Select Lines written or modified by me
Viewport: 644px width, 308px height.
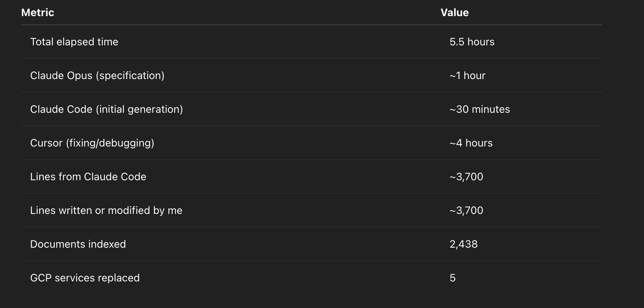[x=106, y=210]
